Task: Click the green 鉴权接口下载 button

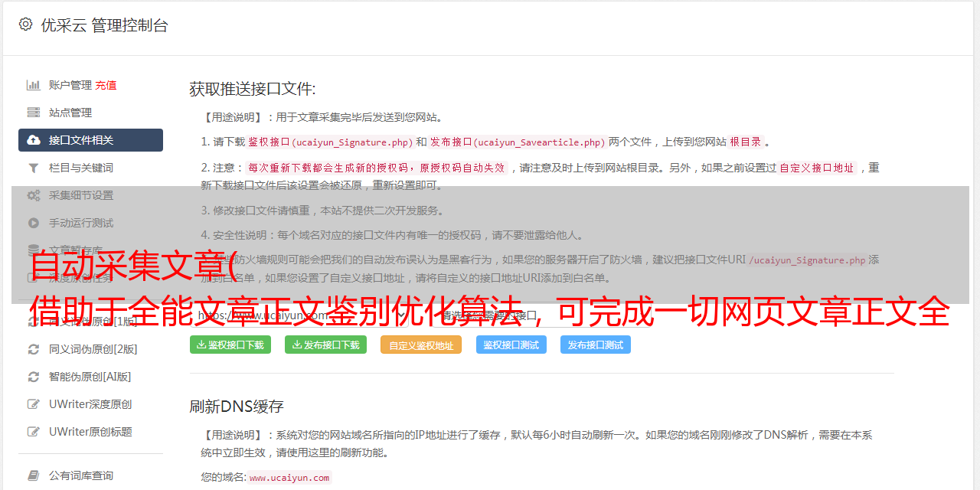Action: (230, 345)
